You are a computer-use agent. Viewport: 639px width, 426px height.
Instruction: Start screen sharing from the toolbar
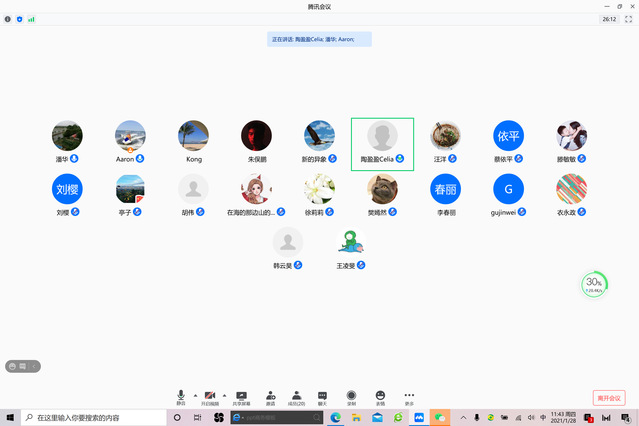242,397
